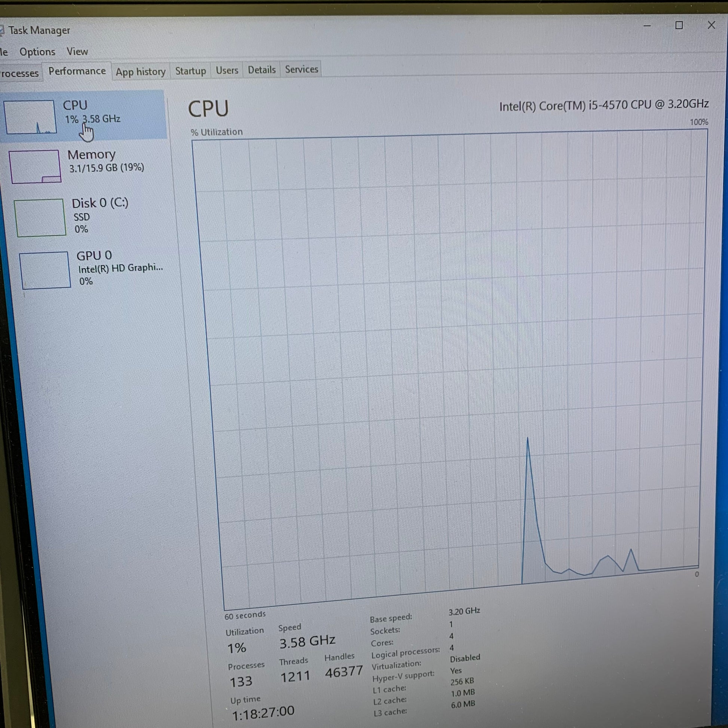Minimize the Task Manager window
This screenshot has height=728, width=728.
coord(647,26)
